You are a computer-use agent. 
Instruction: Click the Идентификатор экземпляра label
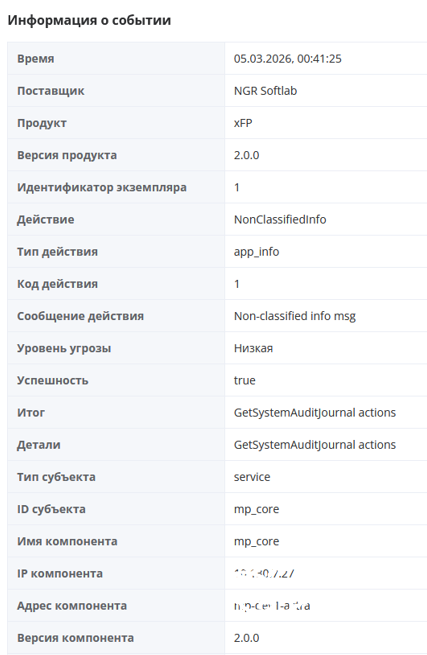point(102,188)
